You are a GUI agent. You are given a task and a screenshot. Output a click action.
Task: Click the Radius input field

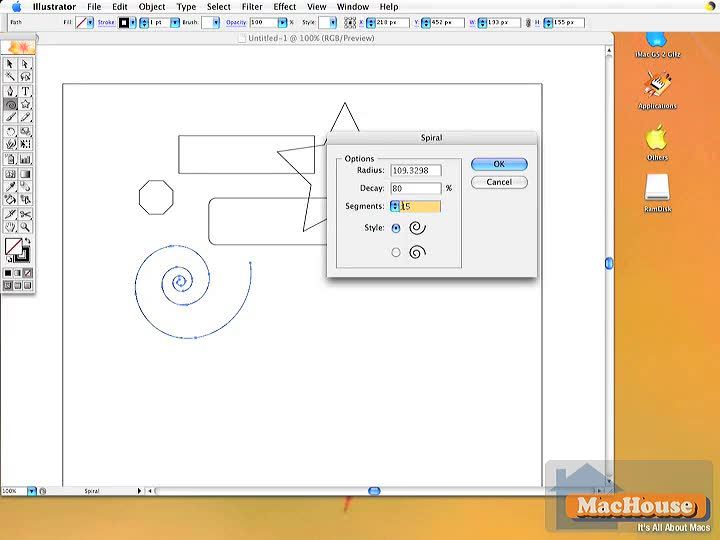(x=416, y=170)
